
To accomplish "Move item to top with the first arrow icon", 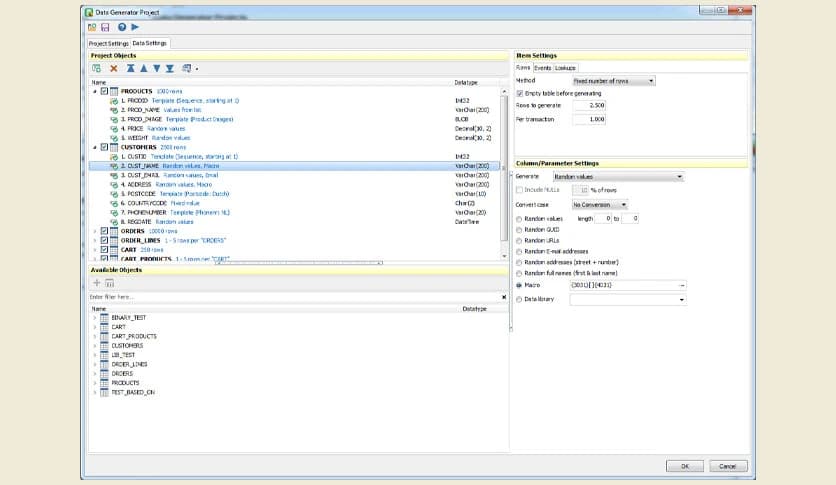I will 131,68.
